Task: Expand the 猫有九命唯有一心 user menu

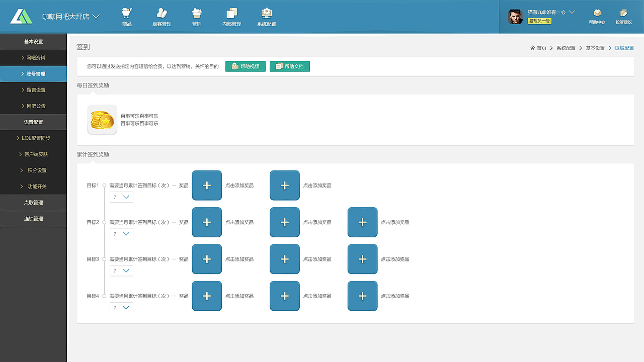Action: click(551, 12)
